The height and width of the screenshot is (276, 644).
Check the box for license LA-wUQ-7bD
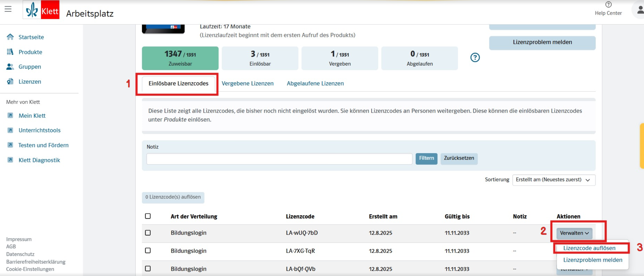coord(148,233)
